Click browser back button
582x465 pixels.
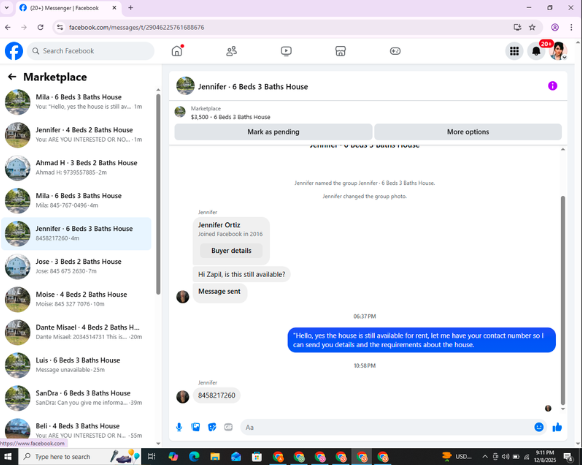coord(8,27)
